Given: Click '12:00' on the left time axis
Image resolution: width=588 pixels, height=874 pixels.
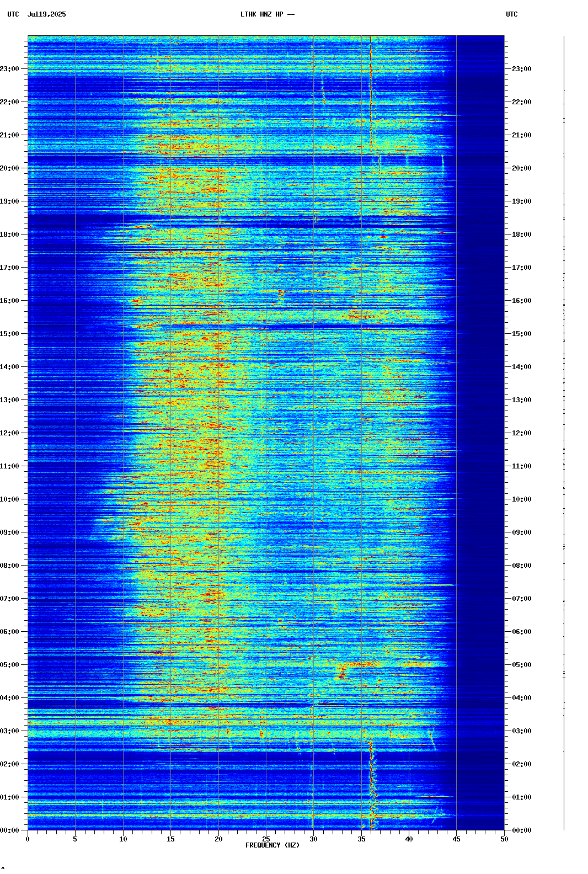Looking at the screenshot, I should (x=9, y=433).
